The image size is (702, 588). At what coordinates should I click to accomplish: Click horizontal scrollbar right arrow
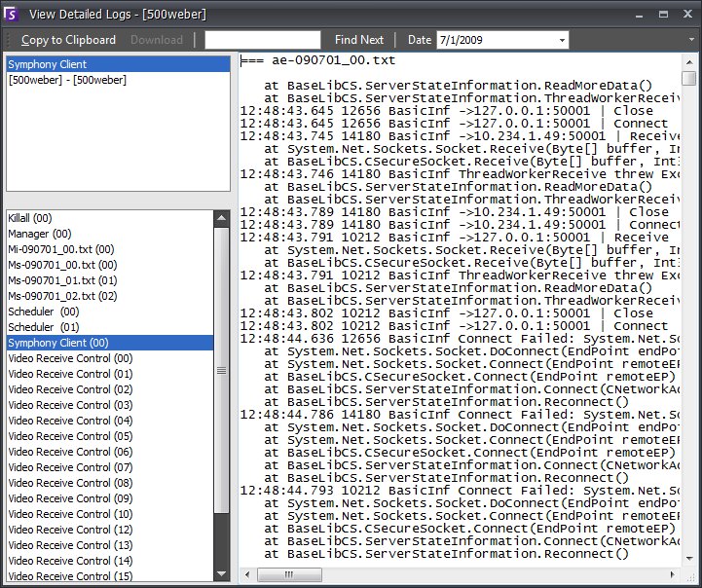pyautogui.click(x=673, y=574)
